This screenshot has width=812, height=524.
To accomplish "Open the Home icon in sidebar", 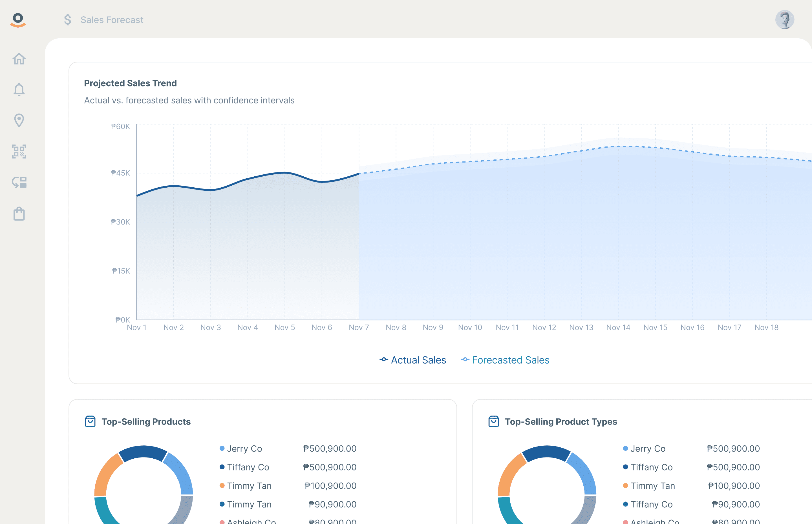I will 19,59.
